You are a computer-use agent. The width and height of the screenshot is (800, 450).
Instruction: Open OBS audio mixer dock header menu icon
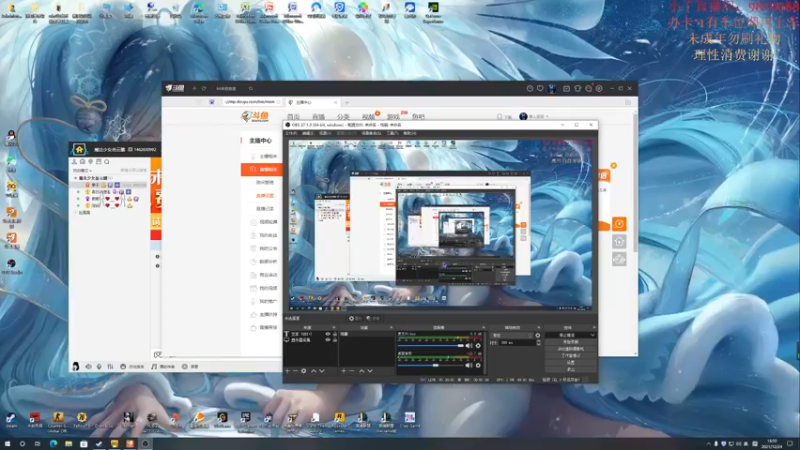coord(484,327)
